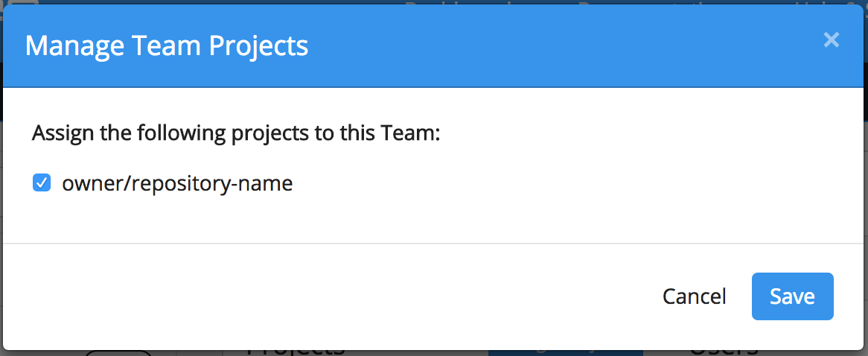Close the Manage Team Projects dialog
This screenshot has width=868, height=356.
click(831, 40)
